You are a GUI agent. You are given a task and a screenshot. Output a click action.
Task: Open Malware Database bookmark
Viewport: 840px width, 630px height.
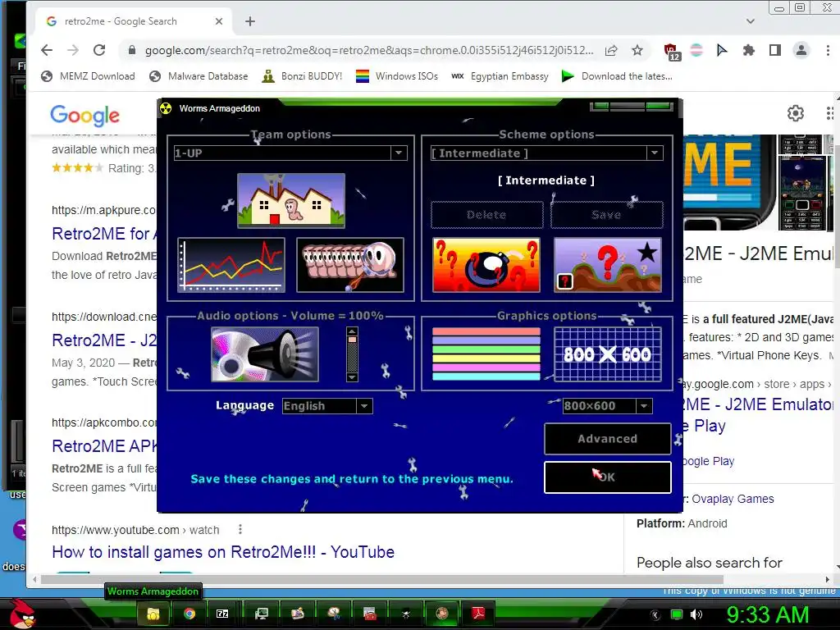(199, 76)
